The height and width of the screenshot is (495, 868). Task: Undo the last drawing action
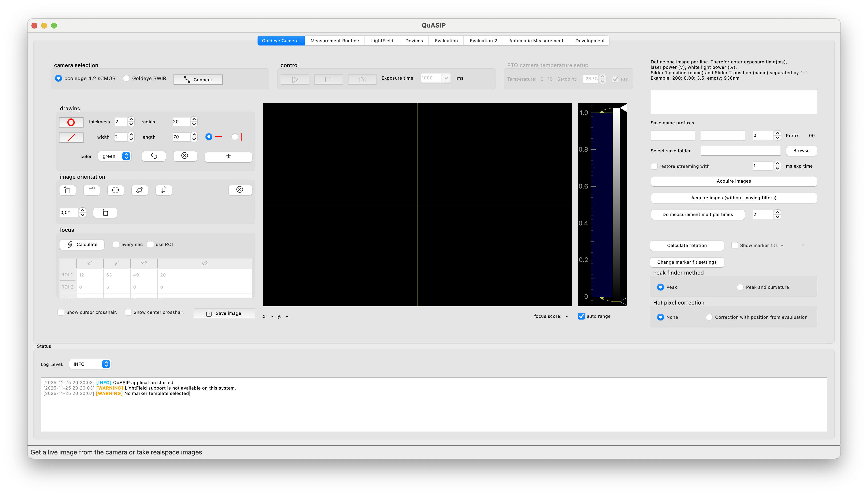click(154, 156)
